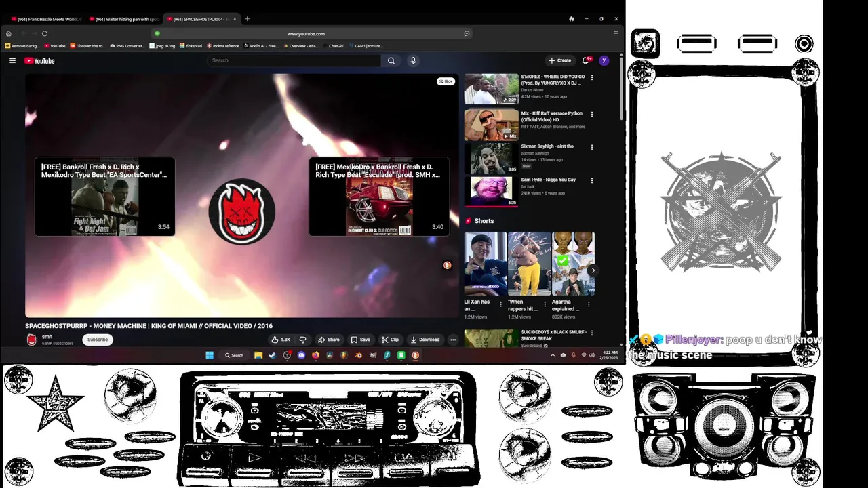The height and width of the screenshot is (488, 868).
Task: Focus the YouTube Search field
Action: click(294, 60)
